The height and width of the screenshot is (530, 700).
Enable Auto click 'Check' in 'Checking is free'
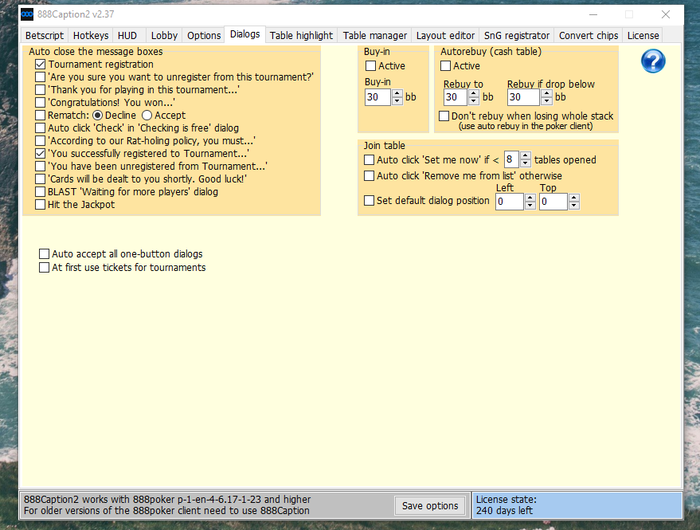point(40,128)
